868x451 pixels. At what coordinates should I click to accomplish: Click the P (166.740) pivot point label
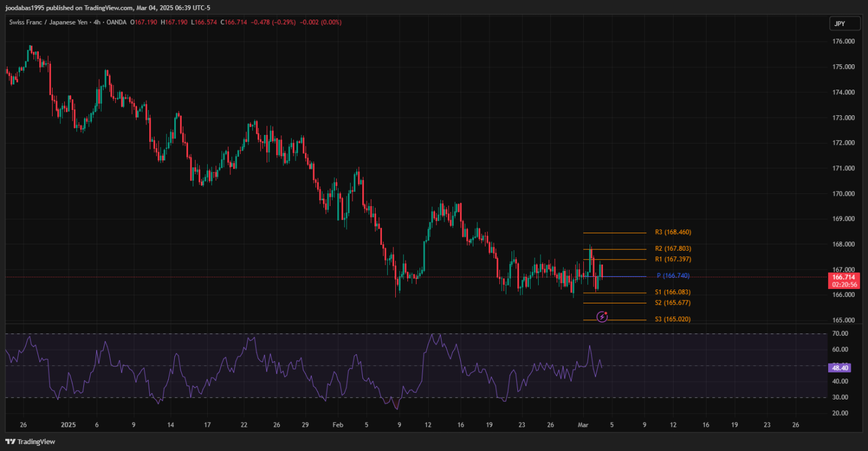[673, 276]
